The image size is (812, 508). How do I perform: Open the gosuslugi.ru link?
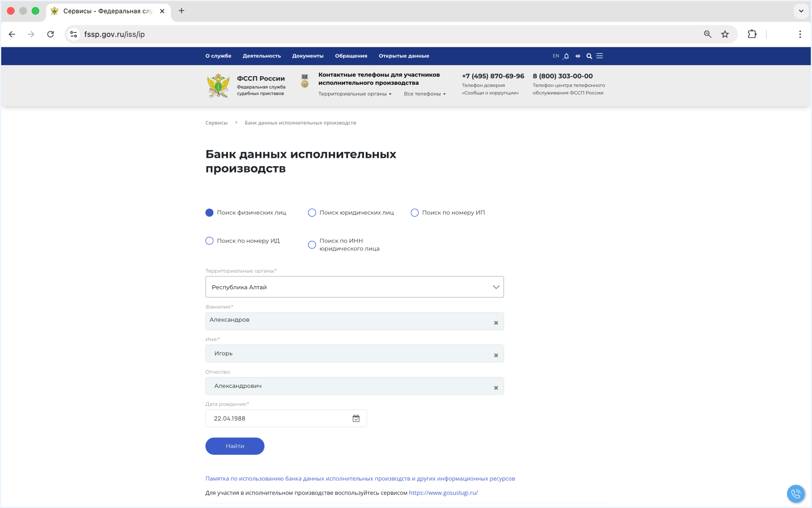(x=443, y=493)
